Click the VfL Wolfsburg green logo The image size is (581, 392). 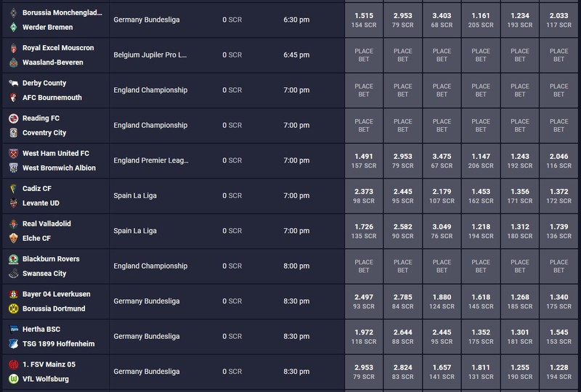(13, 379)
